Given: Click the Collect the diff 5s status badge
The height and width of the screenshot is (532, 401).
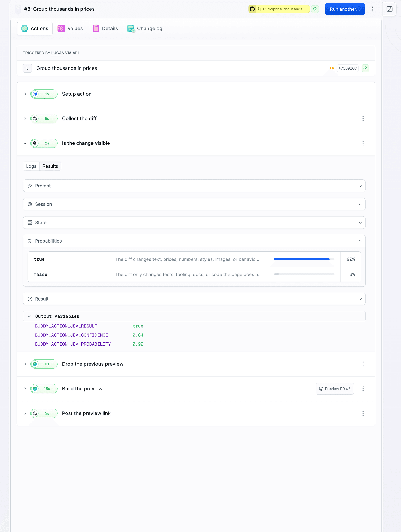Looking at the screenshot, I should pyautogui.click(x=44, y=119).
